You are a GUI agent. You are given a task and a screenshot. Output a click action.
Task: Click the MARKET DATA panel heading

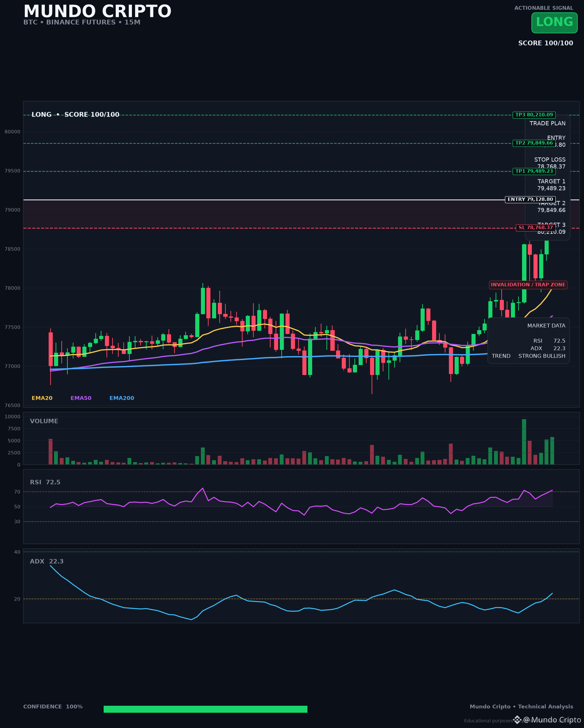click(x=546, y=325)
